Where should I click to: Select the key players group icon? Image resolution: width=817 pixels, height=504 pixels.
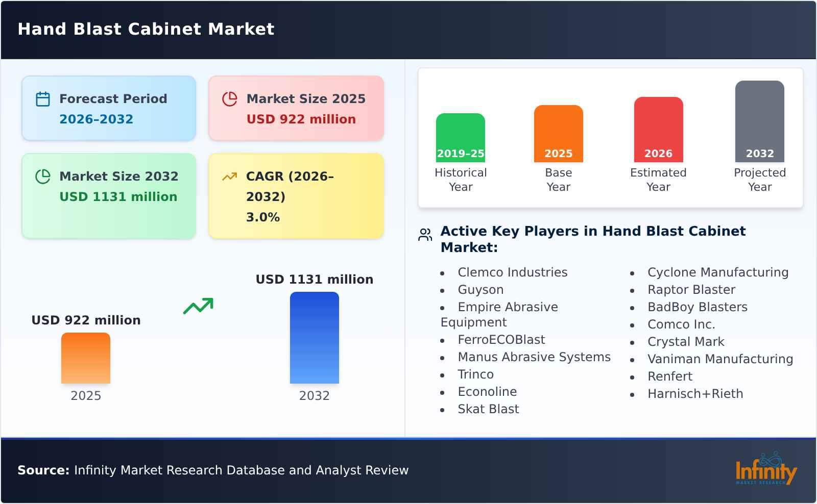pos(424,235)
